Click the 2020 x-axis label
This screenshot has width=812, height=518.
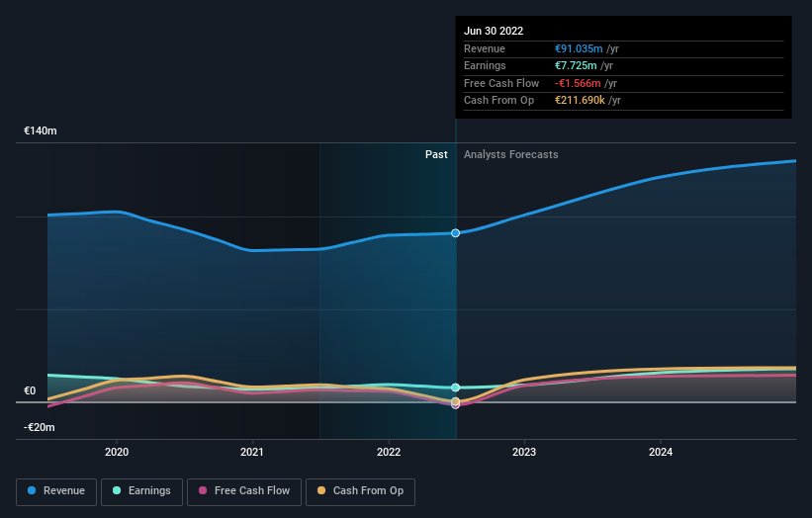[x=117, y=452]
